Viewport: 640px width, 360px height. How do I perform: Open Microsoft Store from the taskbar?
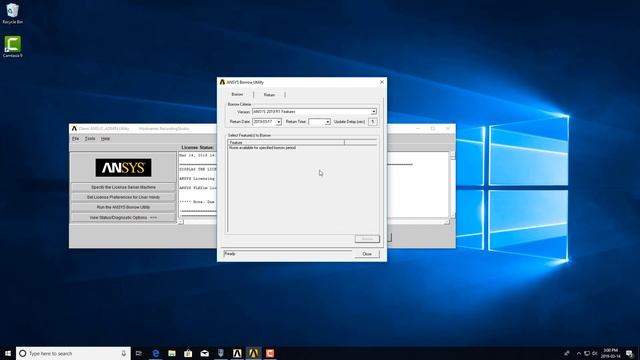coord(188,353)
